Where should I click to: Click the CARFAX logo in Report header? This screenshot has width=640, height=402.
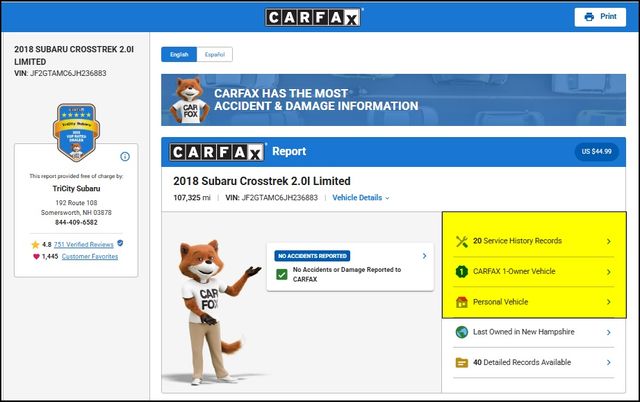tap(217, 152)
